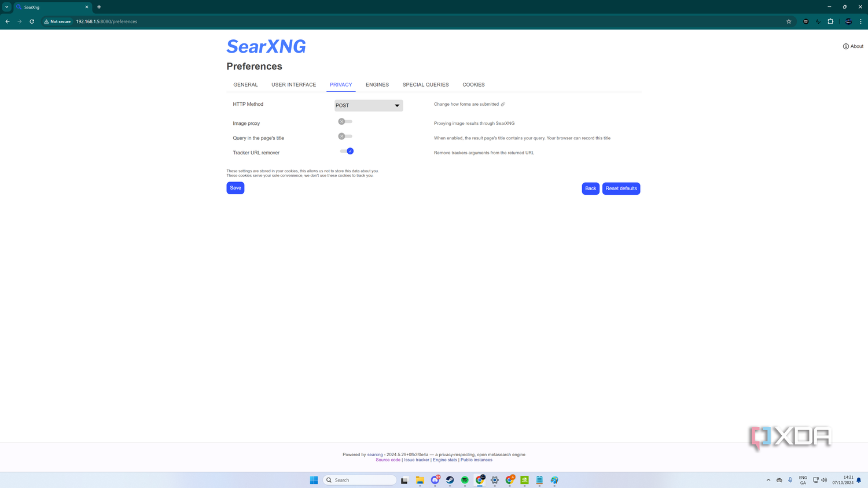Open the Windows Start menu
The width and height of the screenshot is (868, 488).
314,480
